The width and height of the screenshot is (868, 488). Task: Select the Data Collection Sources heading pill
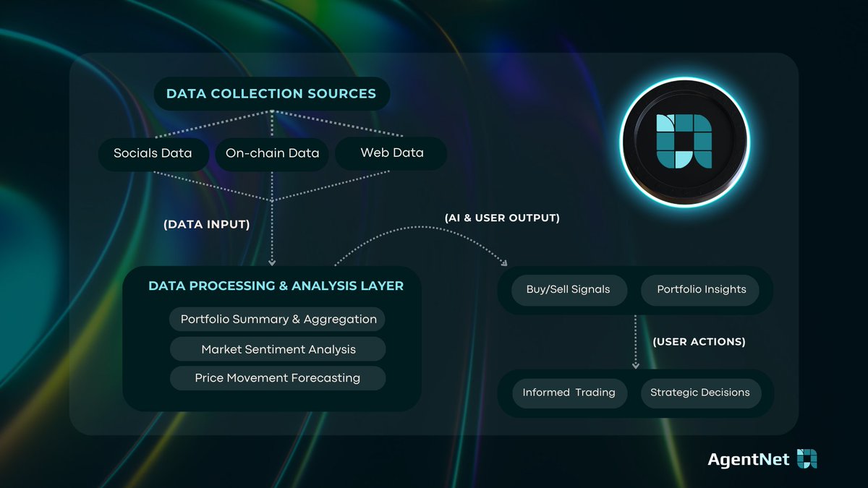271,93
